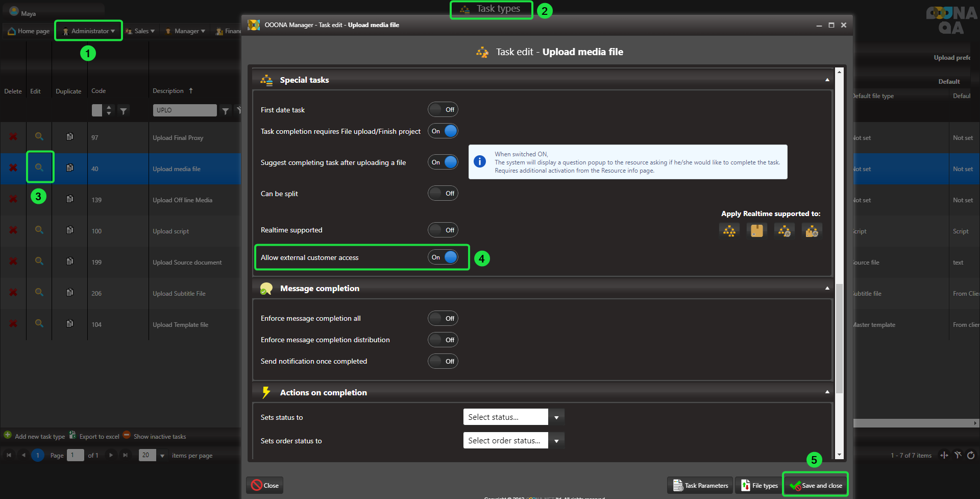Open the Administrator menu

89,31
